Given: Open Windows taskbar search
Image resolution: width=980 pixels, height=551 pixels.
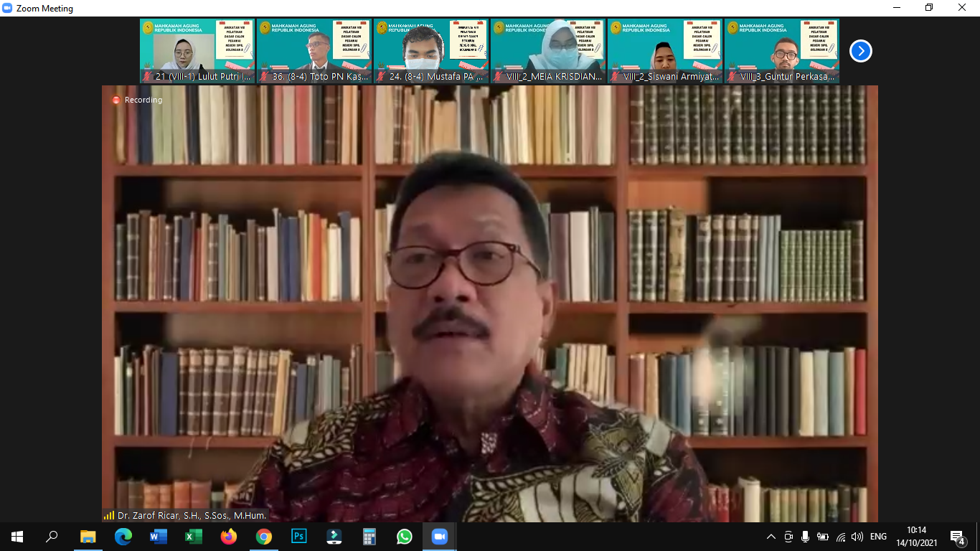Looking at the screenshot, I should coord(52,537).
